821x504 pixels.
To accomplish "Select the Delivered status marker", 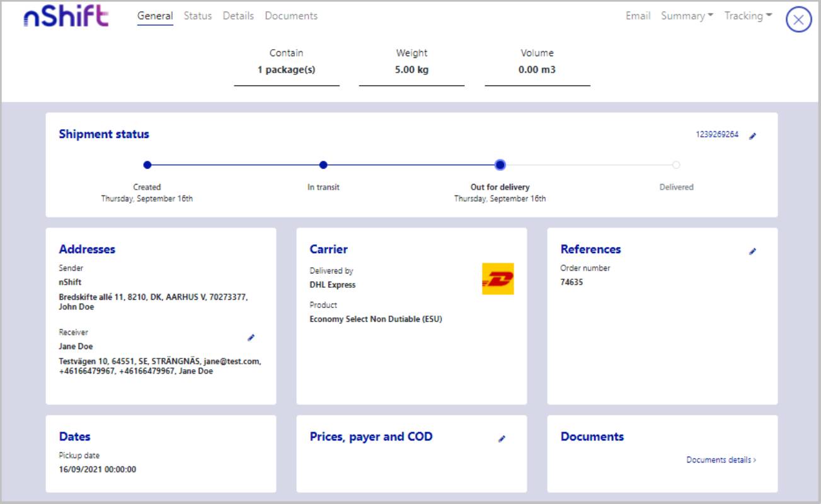I will 676,165.
